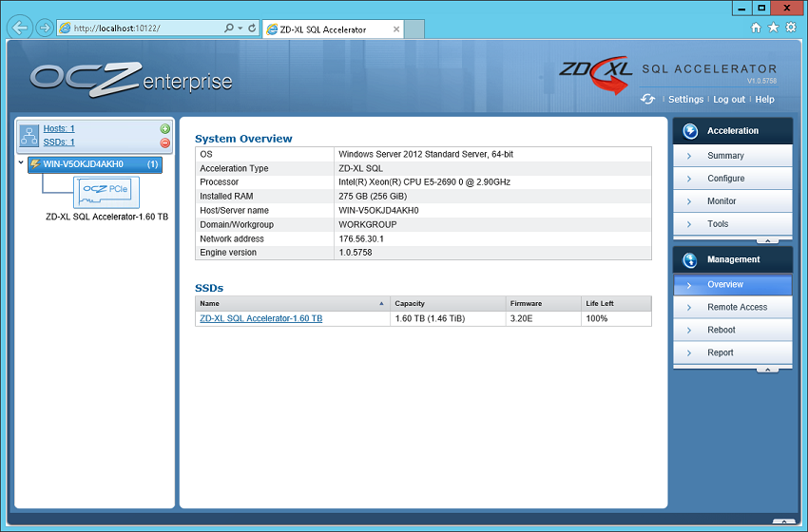Click the Acceleration section lightning icon
The height and width of the screenshot is (532, 808).
(x=690, y=131)
